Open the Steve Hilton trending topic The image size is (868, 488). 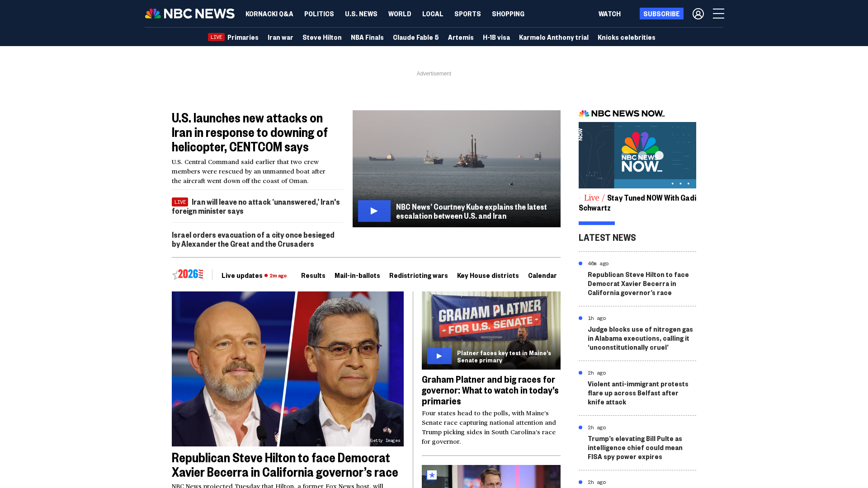(x=322, y=37)
